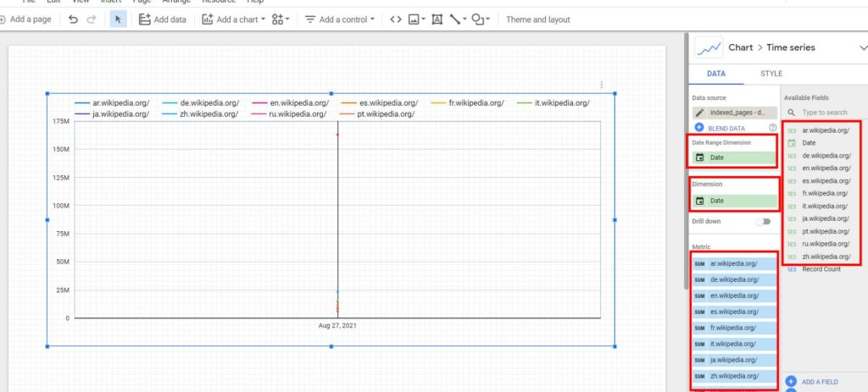Screen dimensions: 868x392
Task: Click SUM aggregation on zh.wikipedia.org/ metric
Action: [x=699, y=376]
